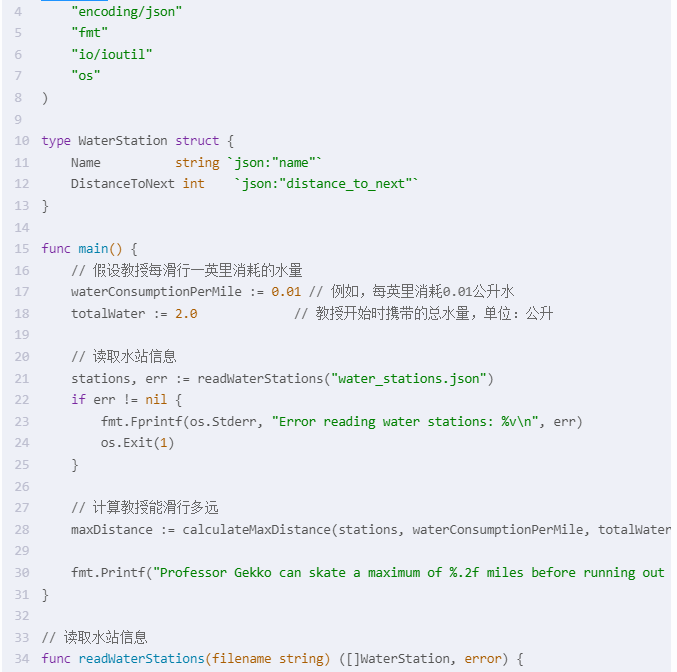Click the fmt.Printf call on line 30
The image size is (677, 672).
[x=108, y=572]
